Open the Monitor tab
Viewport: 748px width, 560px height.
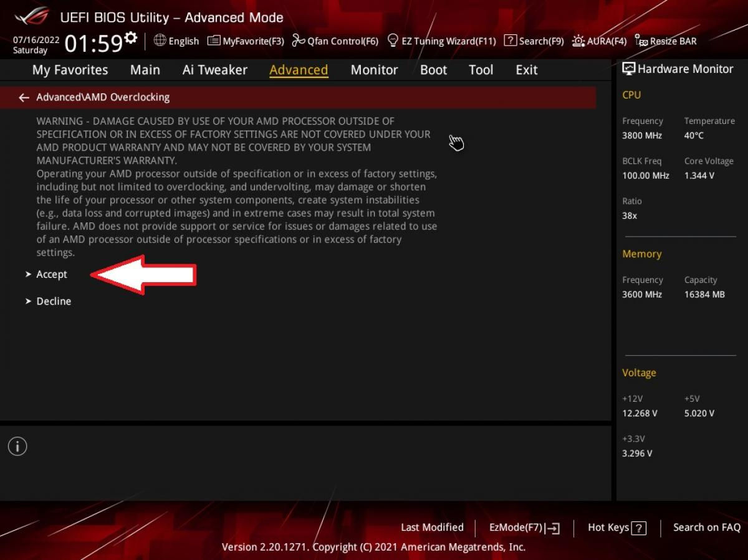374,70
